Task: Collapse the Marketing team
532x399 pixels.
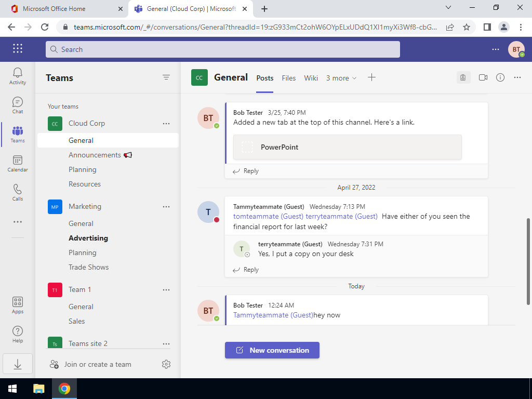Action: tap(85, 207)
